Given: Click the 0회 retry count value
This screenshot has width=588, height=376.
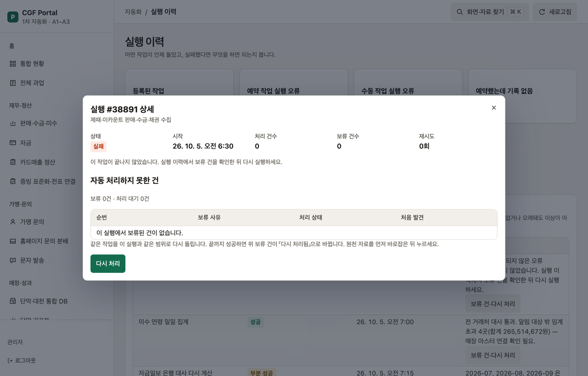Looking at the screenshot, I should 424,146.
